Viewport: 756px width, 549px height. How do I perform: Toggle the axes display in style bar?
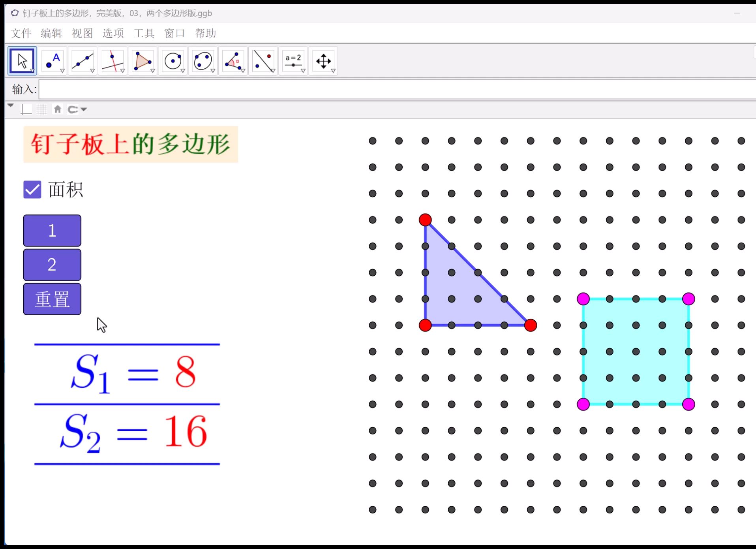(26, 109)
